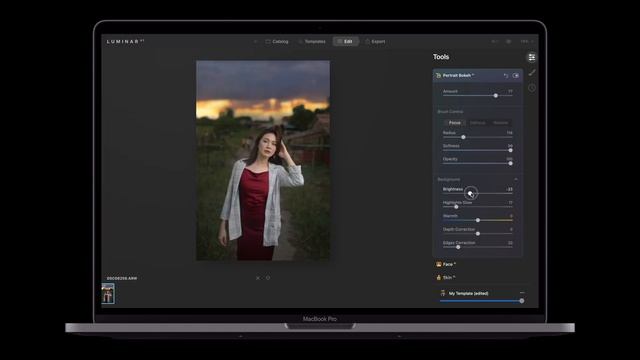
Task: Click the zoom control in top bar
Action: pyautogui.click(x=526, y=42)
